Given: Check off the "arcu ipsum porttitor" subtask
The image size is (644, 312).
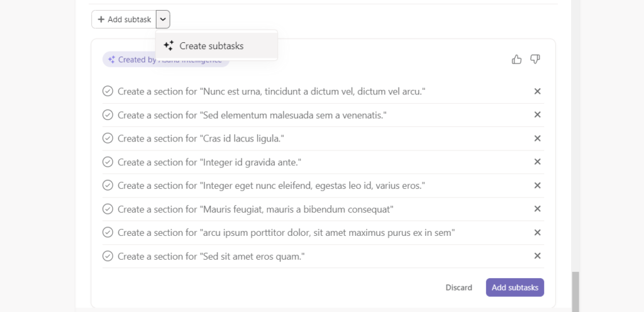Looking at the screenshot, I should pos(108,233).
